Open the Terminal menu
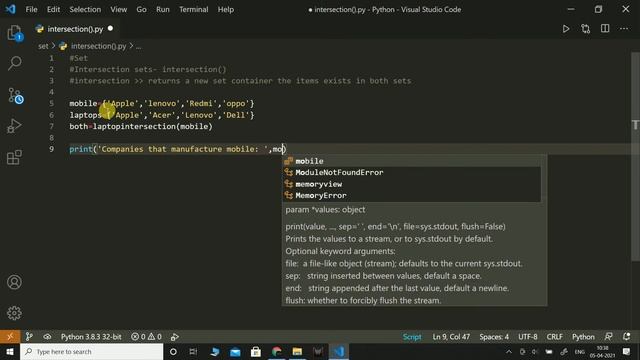The height and width of the screenshot is (360, 640). click(193, 9)
